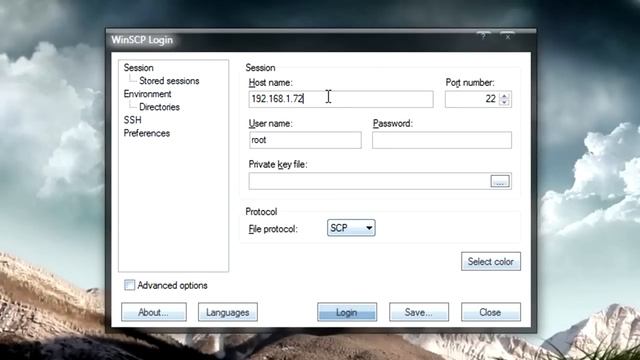Enable the Advanced options checkbox
Screen dimensions: 640x360
[x=129, y=285]
